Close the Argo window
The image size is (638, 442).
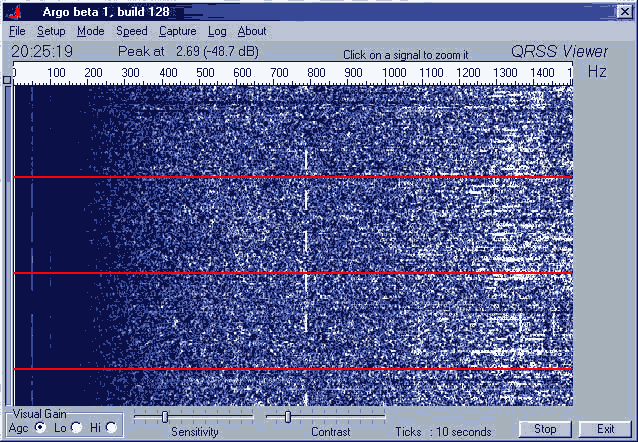click(x=625, y=12)
